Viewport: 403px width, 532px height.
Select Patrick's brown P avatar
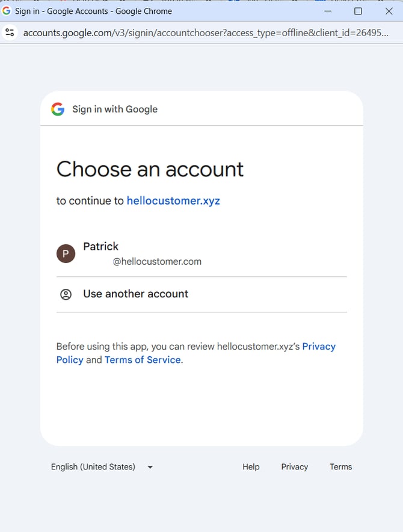coord(66,253)
